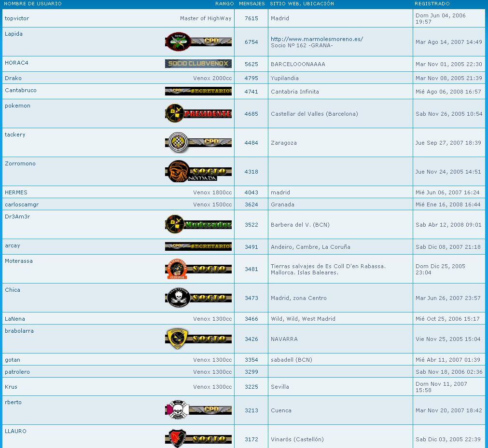Click Chica's skull SOCIO badge
Screen dimensions: 488x448
coord(198,298)
